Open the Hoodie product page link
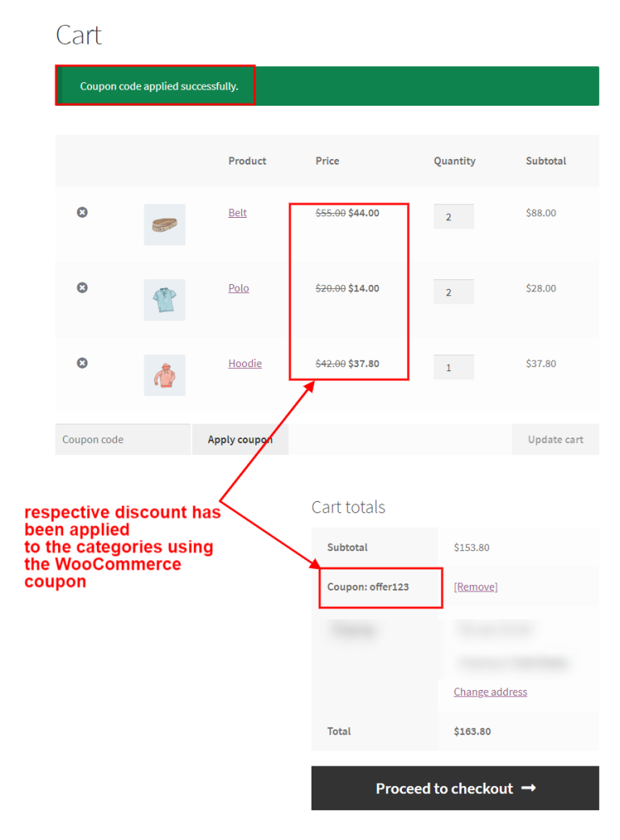 pos(245,363)
